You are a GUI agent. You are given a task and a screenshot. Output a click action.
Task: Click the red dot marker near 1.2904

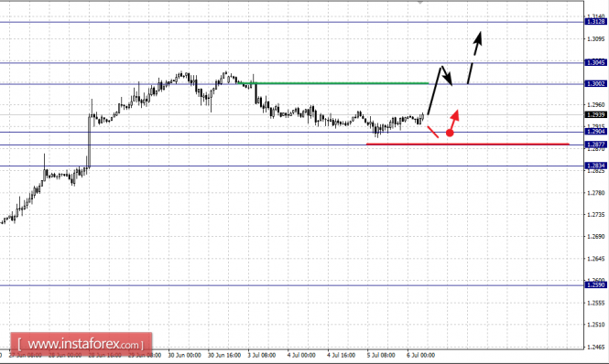point(450,134)
